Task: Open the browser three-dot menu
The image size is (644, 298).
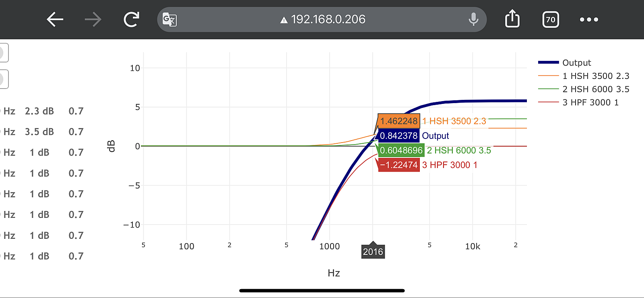Action: pyautogui.click(x=589, y=19)
